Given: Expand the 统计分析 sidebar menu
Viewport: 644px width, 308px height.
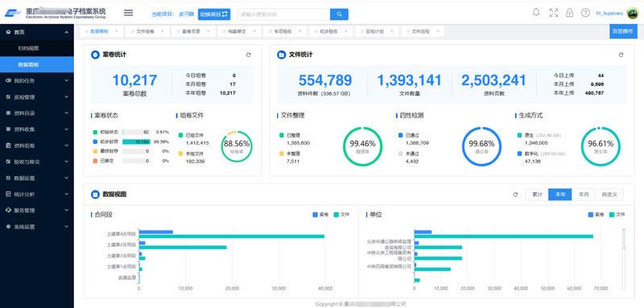Looking at the screenshot, I should (x=37, y=194).
